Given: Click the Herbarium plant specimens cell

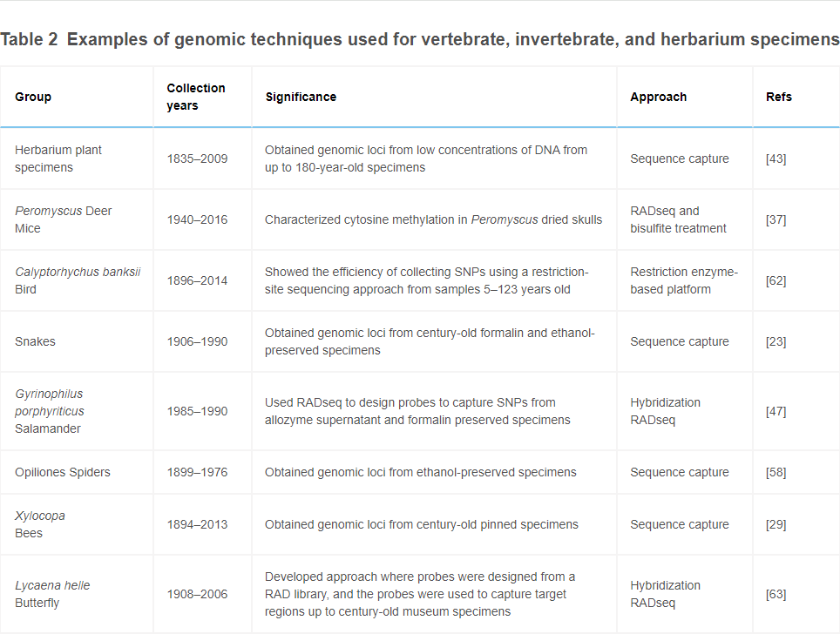Looking at the screenshot, I should [58, 158].
